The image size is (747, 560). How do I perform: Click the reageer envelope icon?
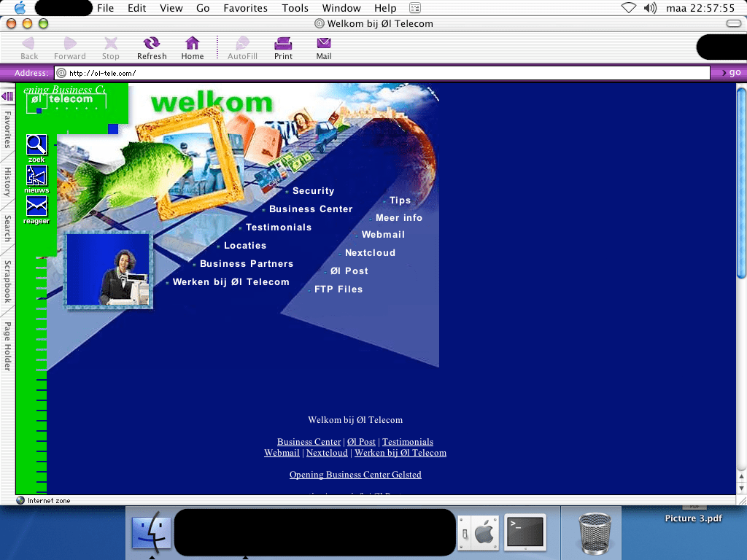click(36, 206)
